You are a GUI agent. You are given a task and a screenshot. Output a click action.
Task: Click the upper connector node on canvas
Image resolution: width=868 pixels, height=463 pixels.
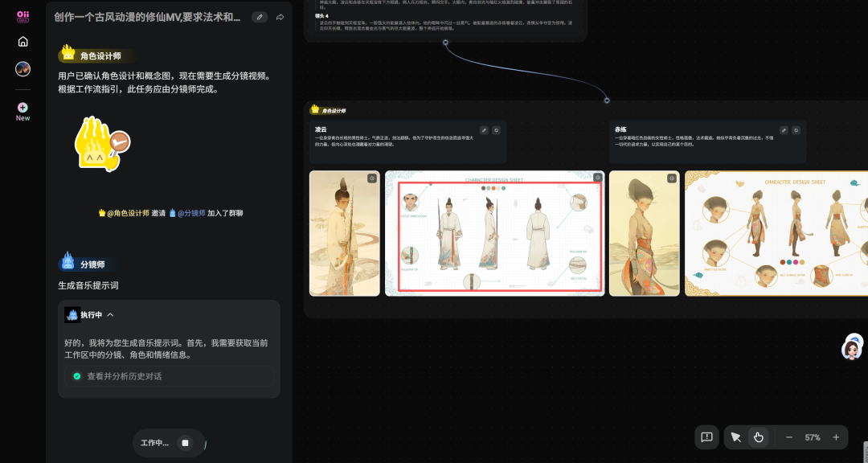click(x=445, y=42)
